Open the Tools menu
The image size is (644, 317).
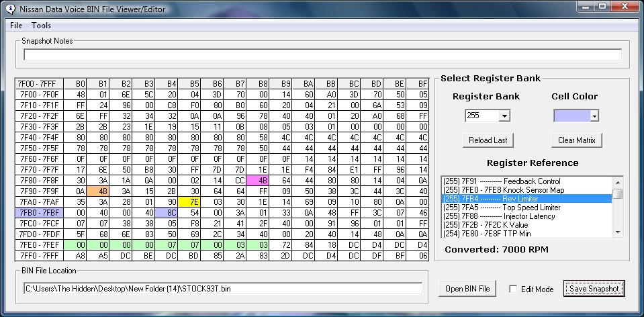click(41, 26)
